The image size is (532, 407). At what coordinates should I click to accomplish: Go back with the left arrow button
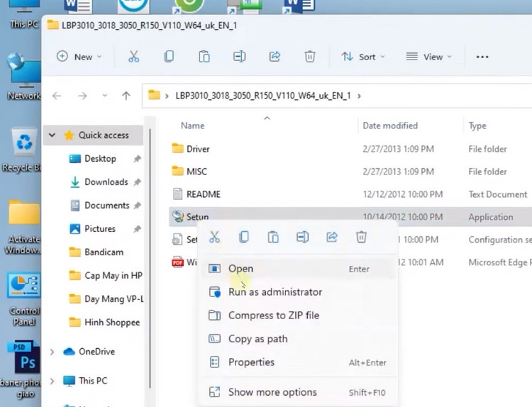click(57, 96)
